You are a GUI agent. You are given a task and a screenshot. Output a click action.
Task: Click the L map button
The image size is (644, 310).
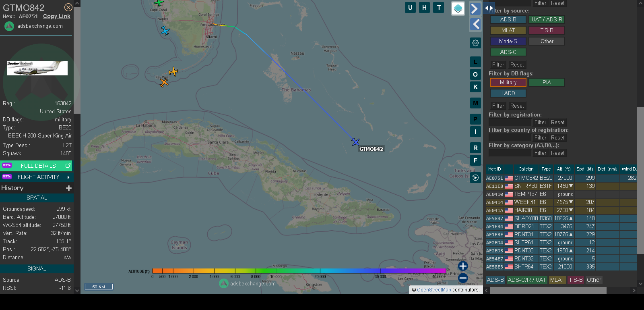pos(475,62)
